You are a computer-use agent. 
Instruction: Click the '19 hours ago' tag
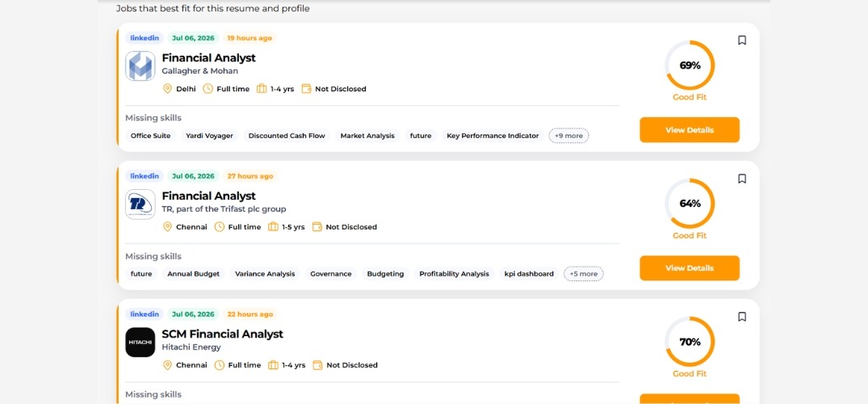pyautogui.click(x=249, y=38)
